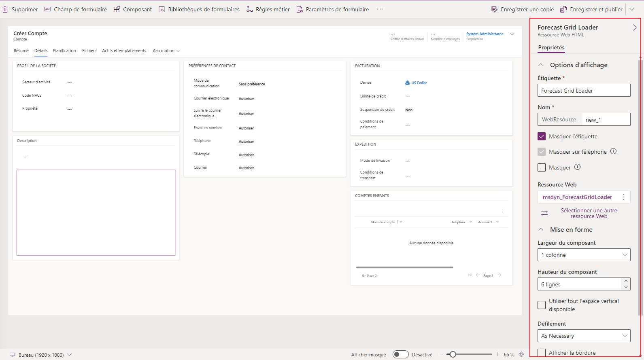Click the info icon next to Masquer sur téléphone
644x360 pixels.
[613, 151]
